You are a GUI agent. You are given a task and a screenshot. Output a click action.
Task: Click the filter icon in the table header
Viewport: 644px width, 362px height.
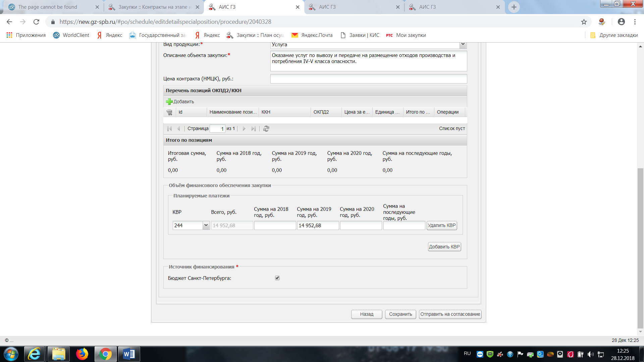[169, 112]
